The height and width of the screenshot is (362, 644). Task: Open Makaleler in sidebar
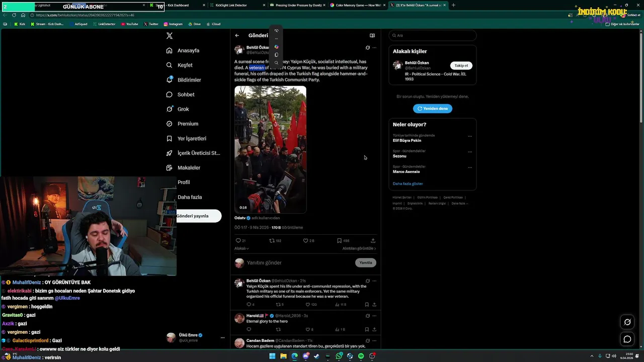pyautogui.click(x=183, y=167)
